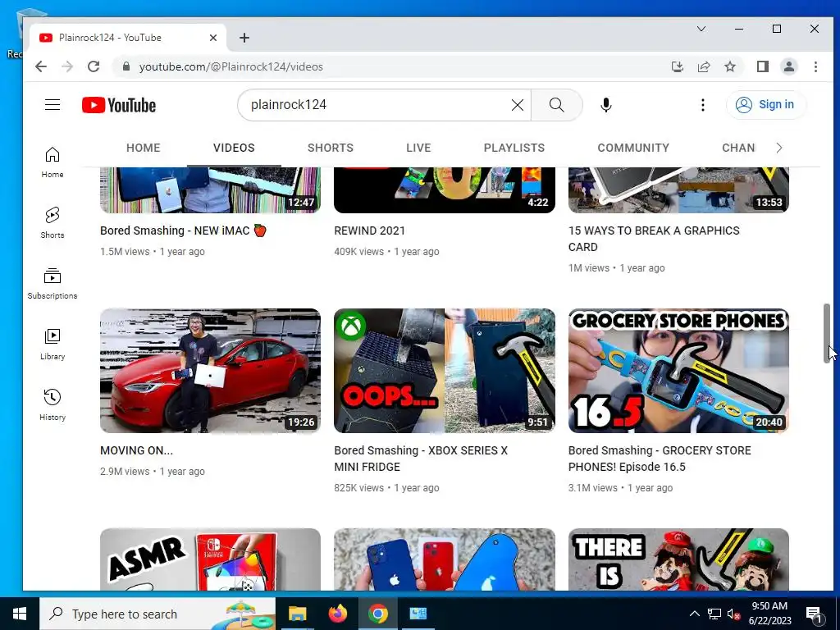Open History in the left sidebar
Screen dimensions: 840x630
(52, 405)
